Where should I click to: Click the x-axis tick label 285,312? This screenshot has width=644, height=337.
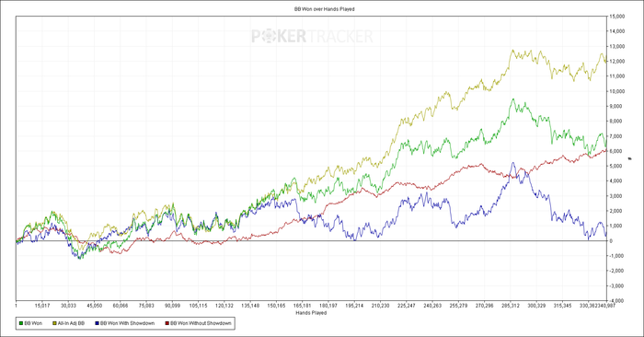coord(511,306)
